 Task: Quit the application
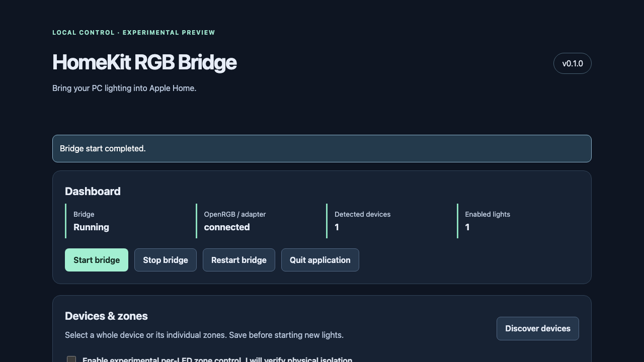click(x=320, y=260)
